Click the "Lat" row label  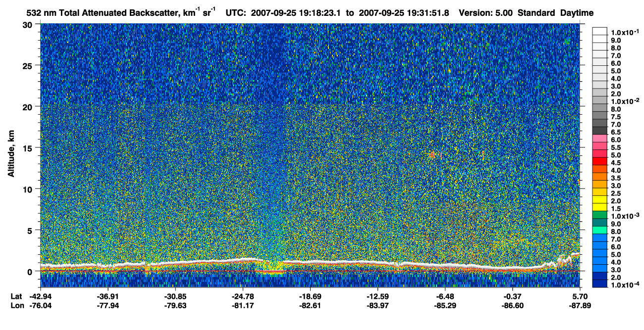tap(16, 296)
